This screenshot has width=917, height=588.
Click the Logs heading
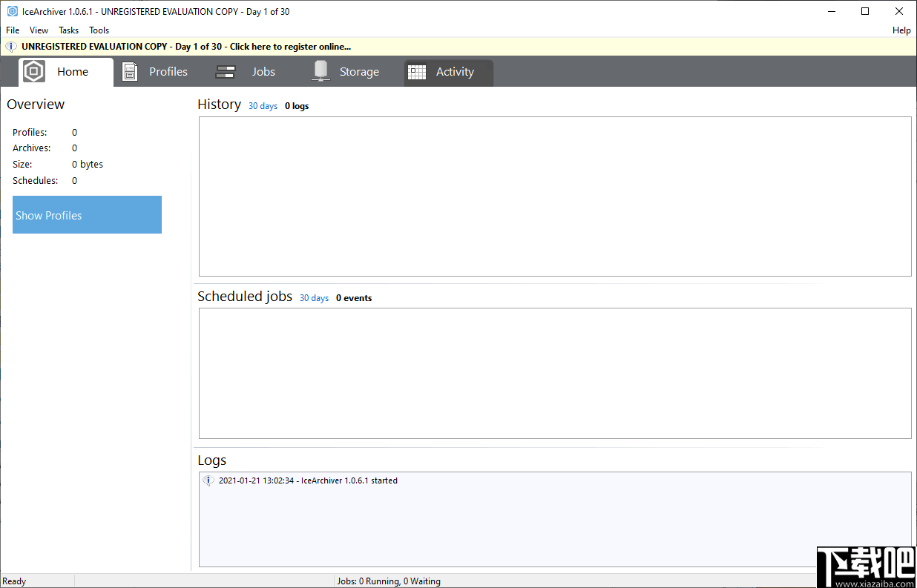point(211,460)
